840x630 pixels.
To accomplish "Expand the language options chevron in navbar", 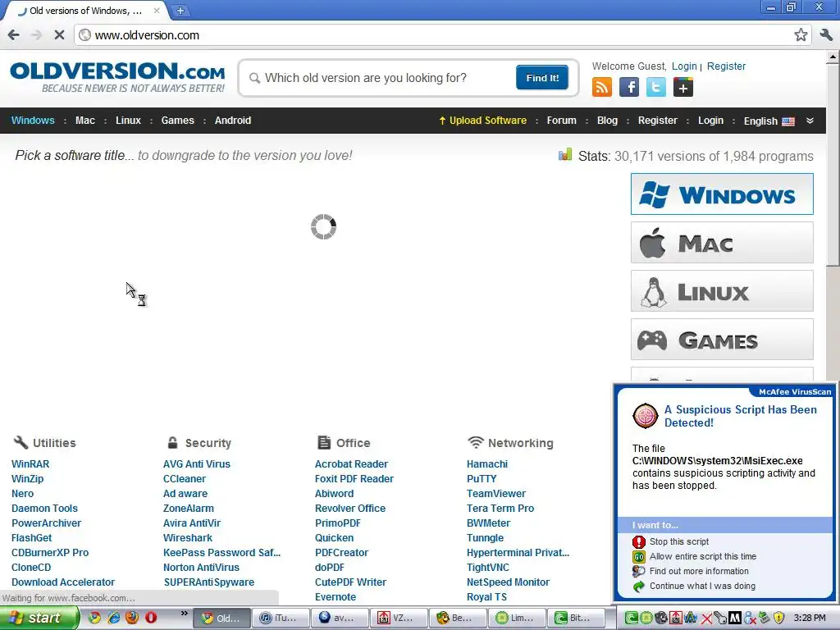I will click(x=810, y=121).
